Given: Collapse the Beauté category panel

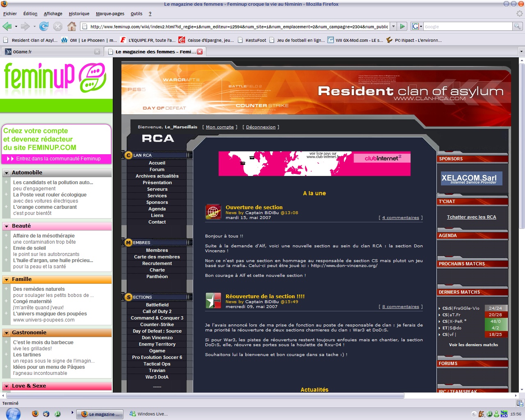Looking at the screenshot, I should (x=7, y=226).
